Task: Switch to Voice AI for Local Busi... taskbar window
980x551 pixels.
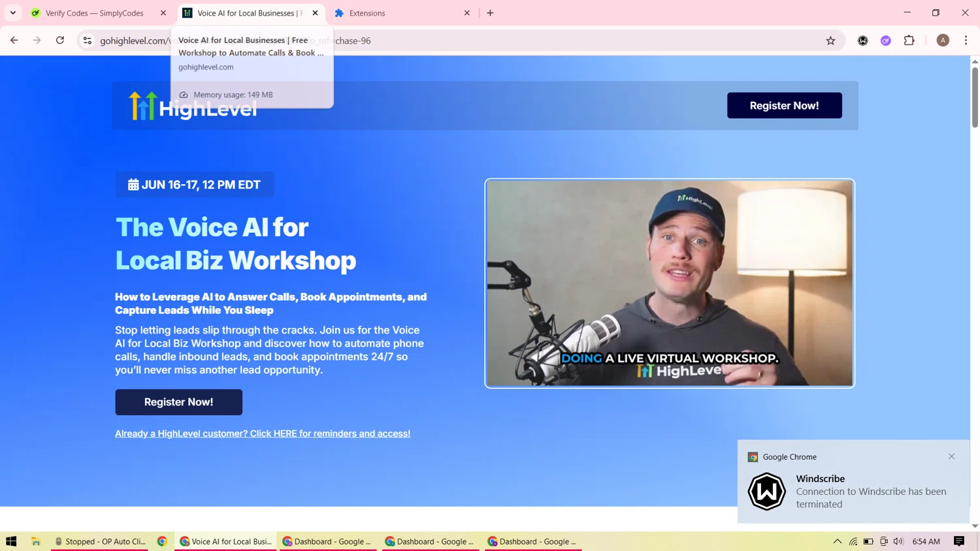Action: tap(225, 541)
